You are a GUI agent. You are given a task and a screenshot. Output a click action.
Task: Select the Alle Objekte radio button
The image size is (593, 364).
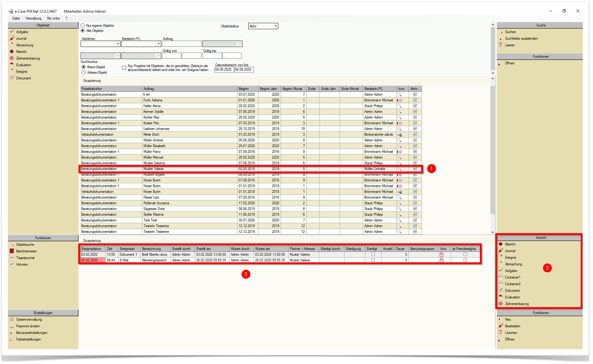(x=83, y=31)
